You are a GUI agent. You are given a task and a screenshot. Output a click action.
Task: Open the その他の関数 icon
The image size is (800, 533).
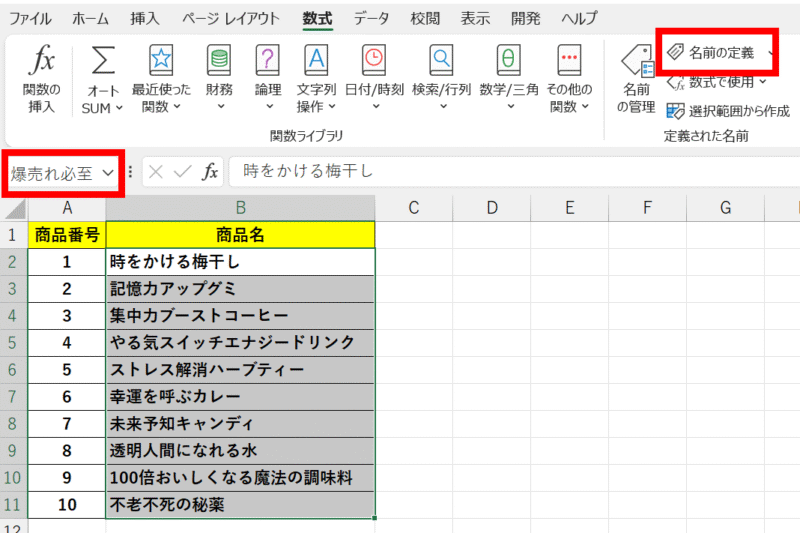569,60
